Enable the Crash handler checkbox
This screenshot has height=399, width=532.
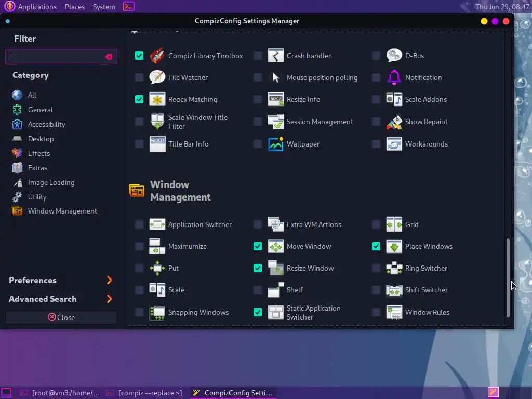[x=258, y=56]
